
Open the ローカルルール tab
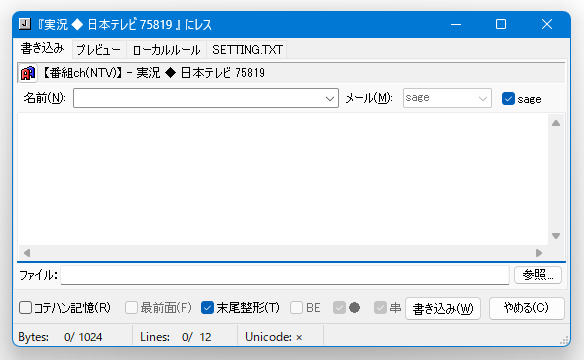point(166,50)
